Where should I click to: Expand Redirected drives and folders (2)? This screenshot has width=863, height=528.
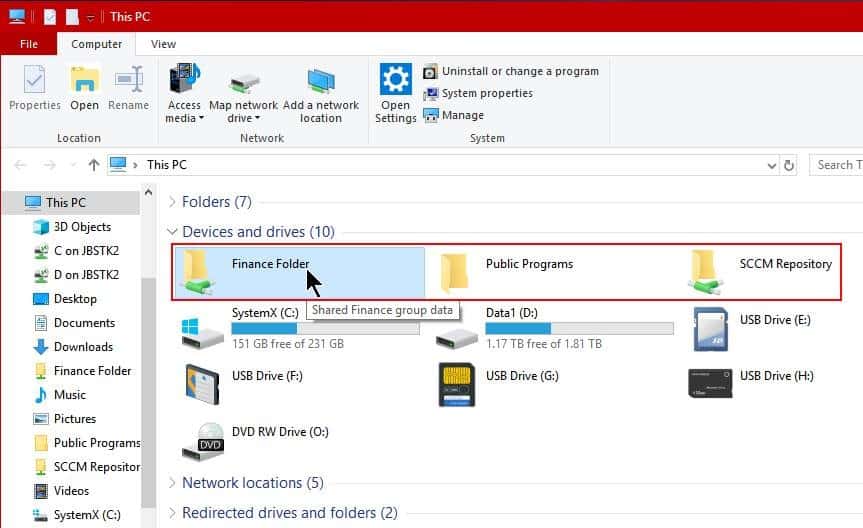point(172,513)
